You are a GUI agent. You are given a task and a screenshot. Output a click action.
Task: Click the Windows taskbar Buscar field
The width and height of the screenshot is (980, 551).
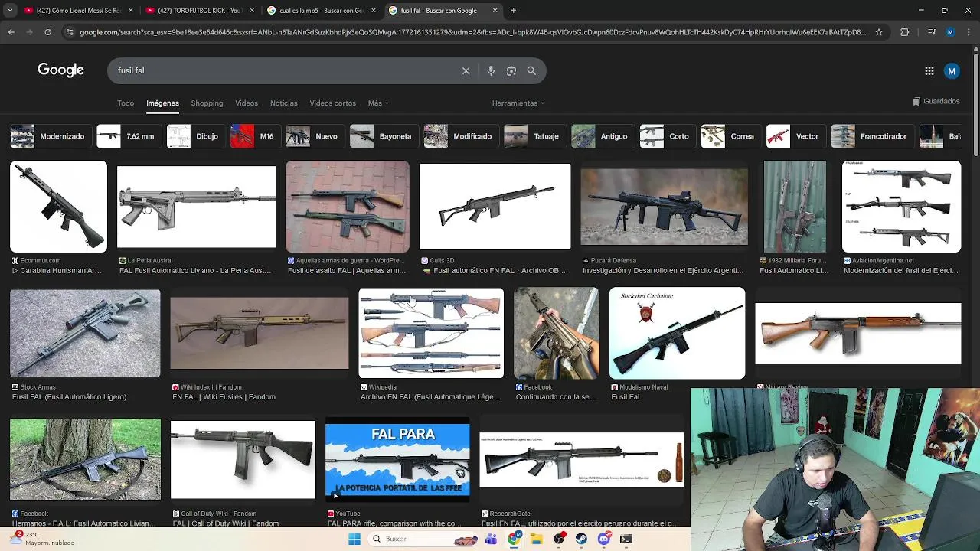(423, 539)
